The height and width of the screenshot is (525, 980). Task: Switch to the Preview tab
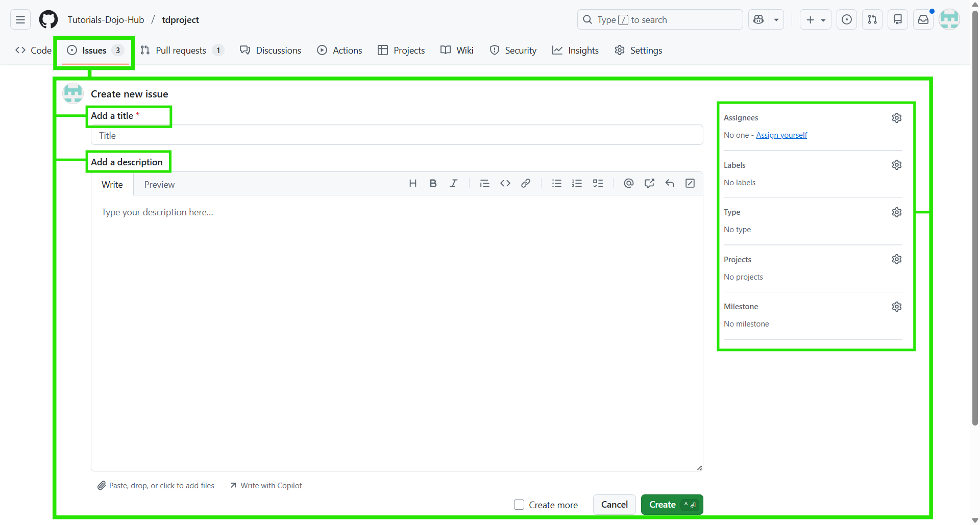coord(159,184)
